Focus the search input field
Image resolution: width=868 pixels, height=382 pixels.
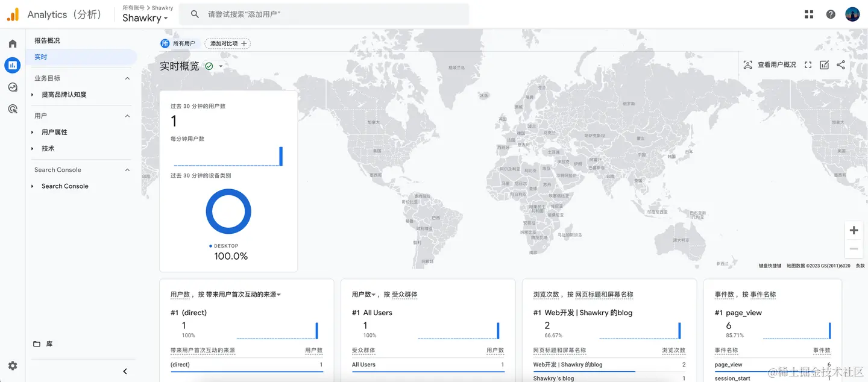coord(325,14)
